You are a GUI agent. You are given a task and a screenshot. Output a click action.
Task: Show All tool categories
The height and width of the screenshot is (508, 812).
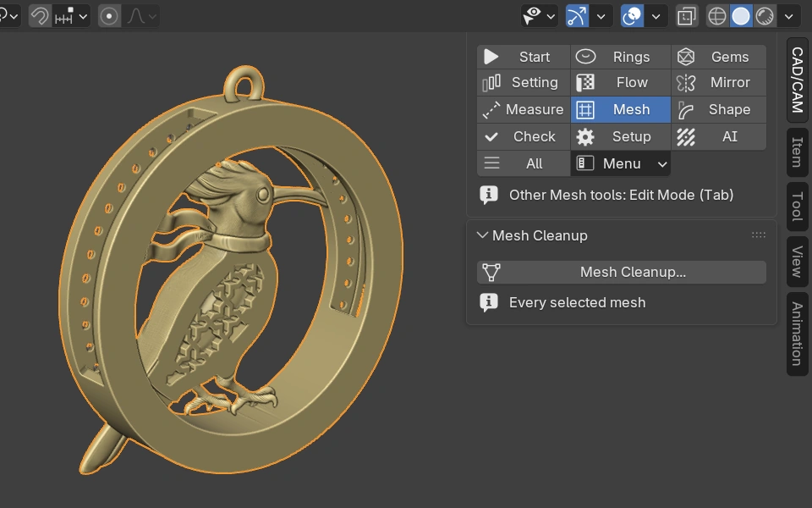[524, 163]
